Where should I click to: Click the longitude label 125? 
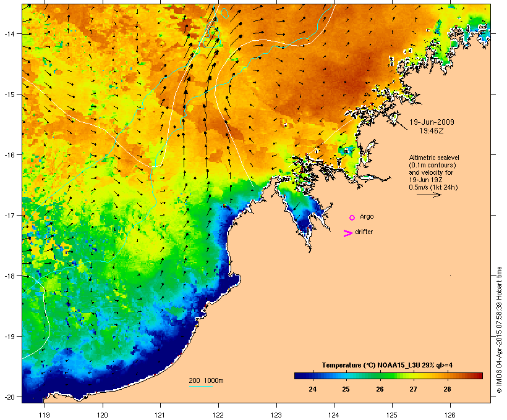(x=392, y=415)
